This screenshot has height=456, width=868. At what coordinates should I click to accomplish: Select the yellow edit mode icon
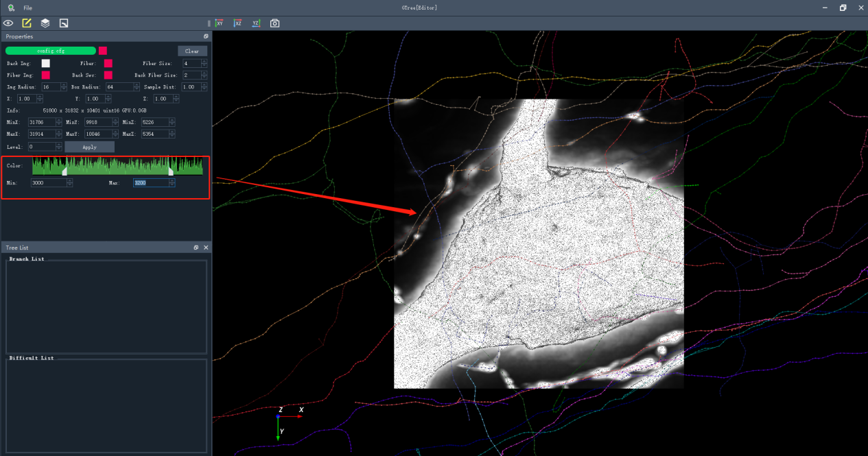pyautogui.click(x=27, y=23)
